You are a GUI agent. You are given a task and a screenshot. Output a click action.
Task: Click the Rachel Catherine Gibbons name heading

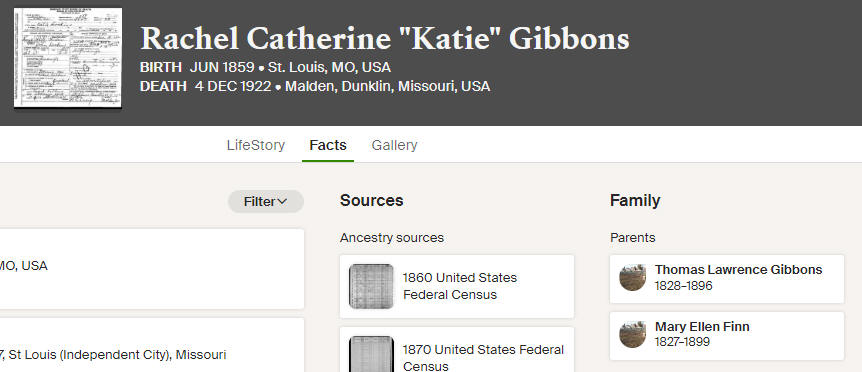[x=385, y=39]
